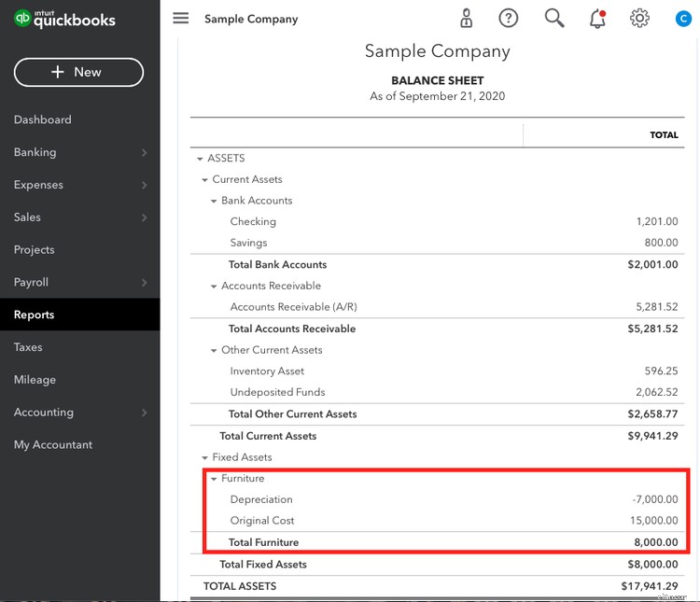The image size is (700, 602).
Task: Collapse the Furniture group
Action: tap(214, 479)
